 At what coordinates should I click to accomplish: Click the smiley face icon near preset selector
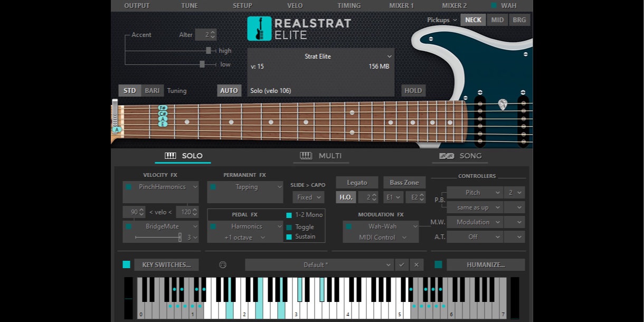tap(222, 264)
